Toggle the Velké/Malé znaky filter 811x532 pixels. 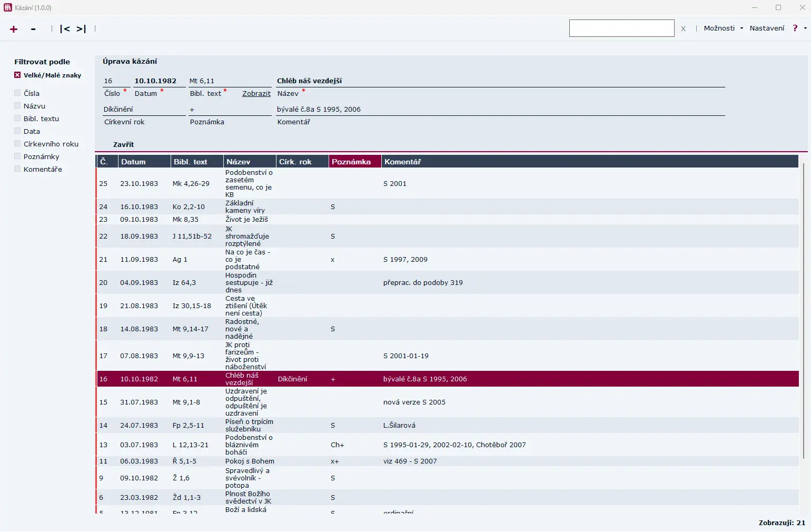pos(17,75)
